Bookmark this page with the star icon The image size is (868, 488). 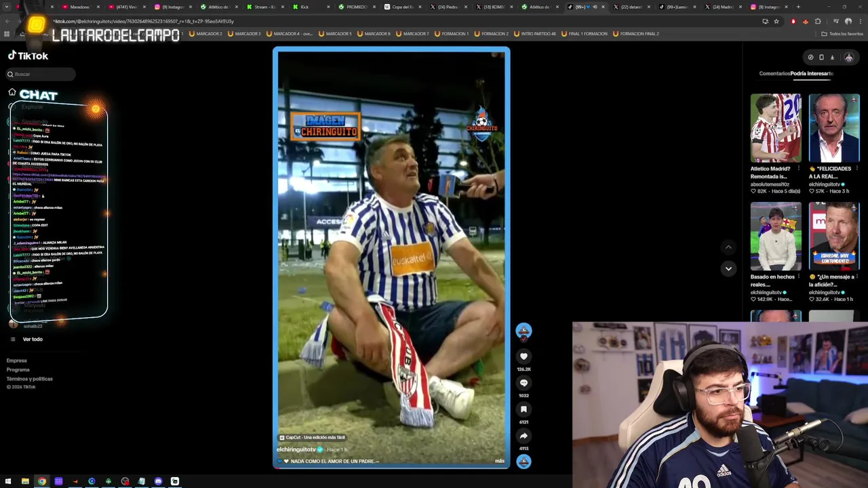pos(776,21)
